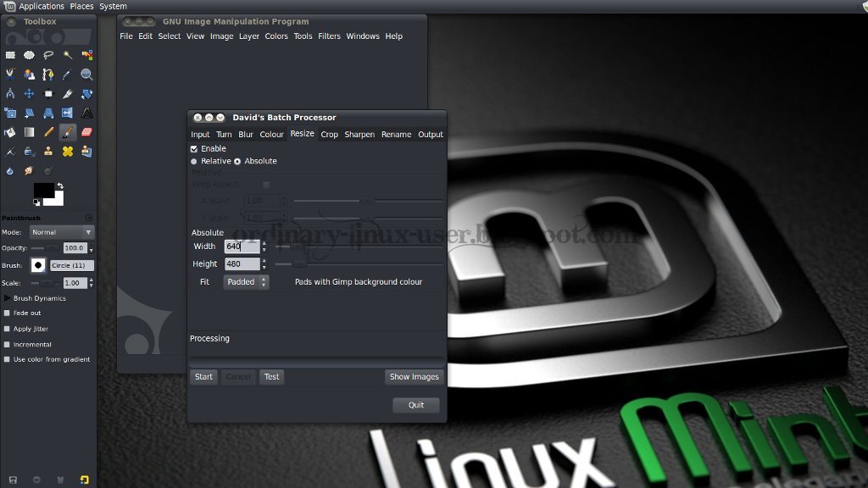
Task: Select the Flip tool
Action: [x=68, y=113]
